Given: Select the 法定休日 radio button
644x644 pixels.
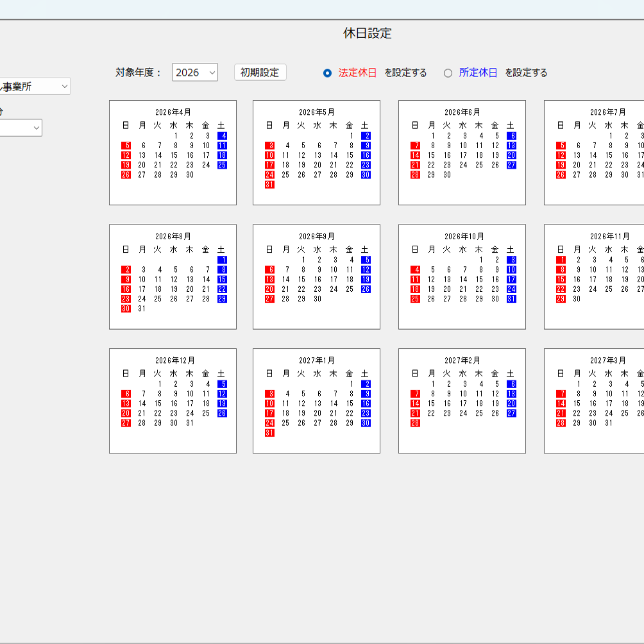Looking at the screenshot, I should (x=327, y=73).
